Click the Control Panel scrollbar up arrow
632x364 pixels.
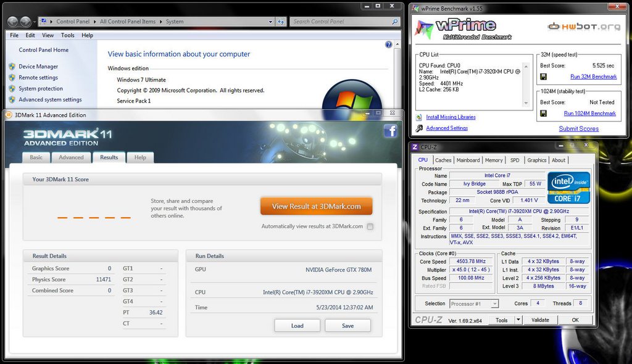pos(397,44)
